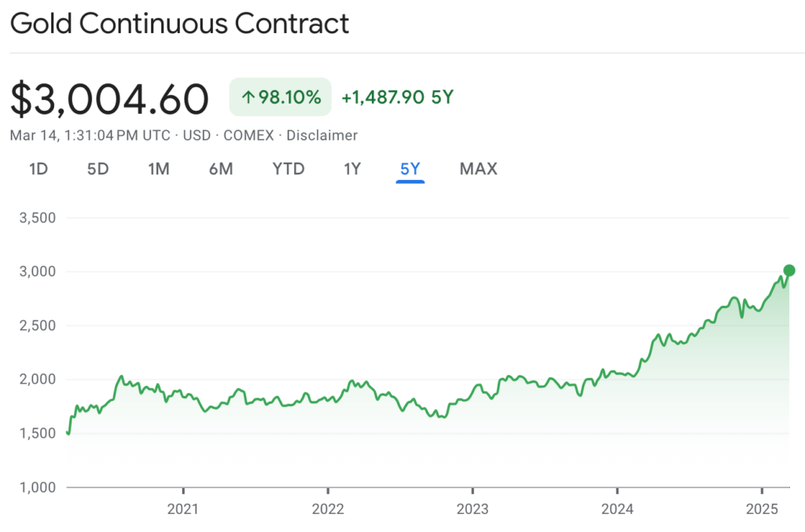Open the Disclaimer link

coord(322,135)
